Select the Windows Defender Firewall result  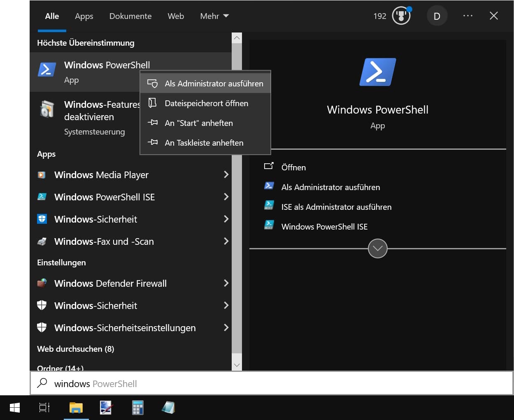click(x=131, y=283)
